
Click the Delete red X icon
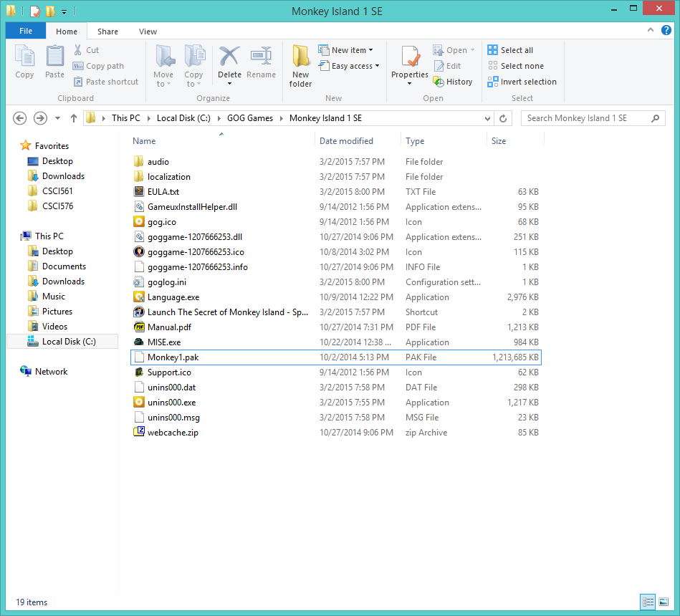click(229, 57)
